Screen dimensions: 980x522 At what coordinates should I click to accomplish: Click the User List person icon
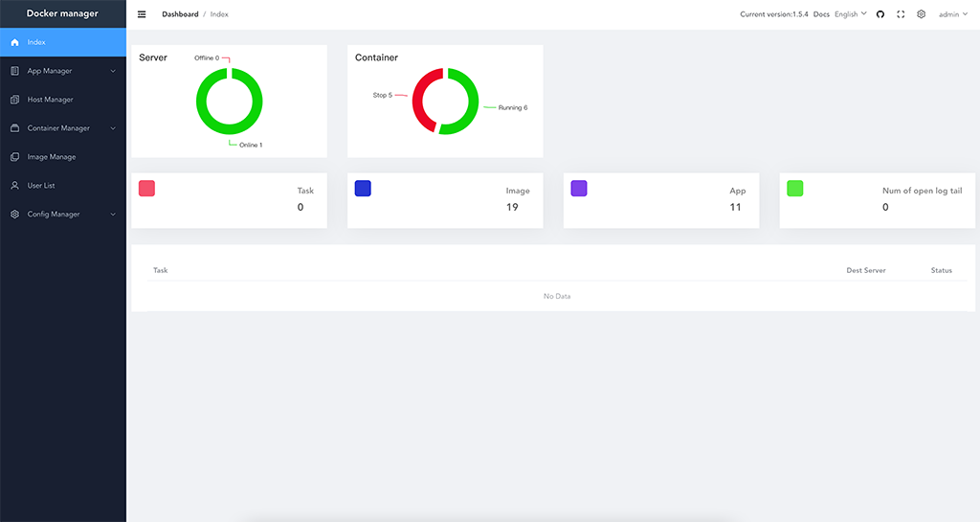(15, 186)
